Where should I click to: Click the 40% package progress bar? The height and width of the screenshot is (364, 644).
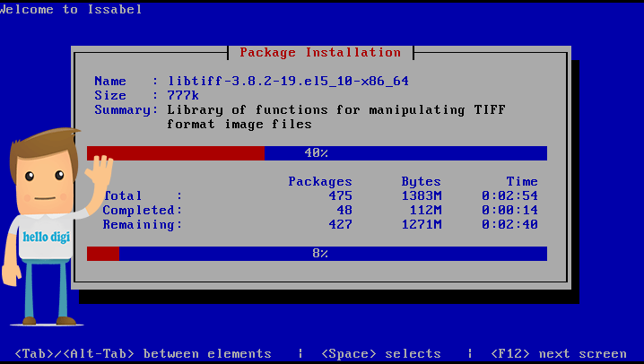[317, 153]
